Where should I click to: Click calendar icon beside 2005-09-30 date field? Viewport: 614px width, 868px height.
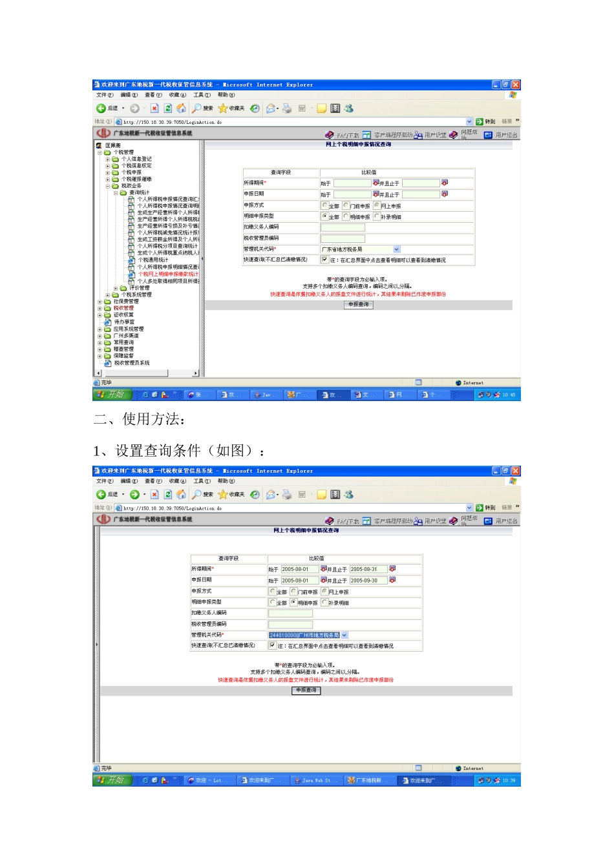tap(392, 580)
